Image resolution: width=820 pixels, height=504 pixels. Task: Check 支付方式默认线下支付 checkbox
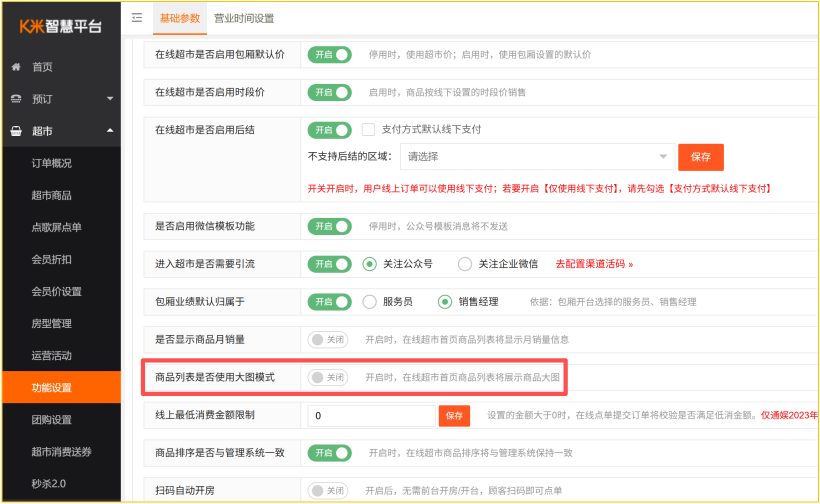point(368,129)
